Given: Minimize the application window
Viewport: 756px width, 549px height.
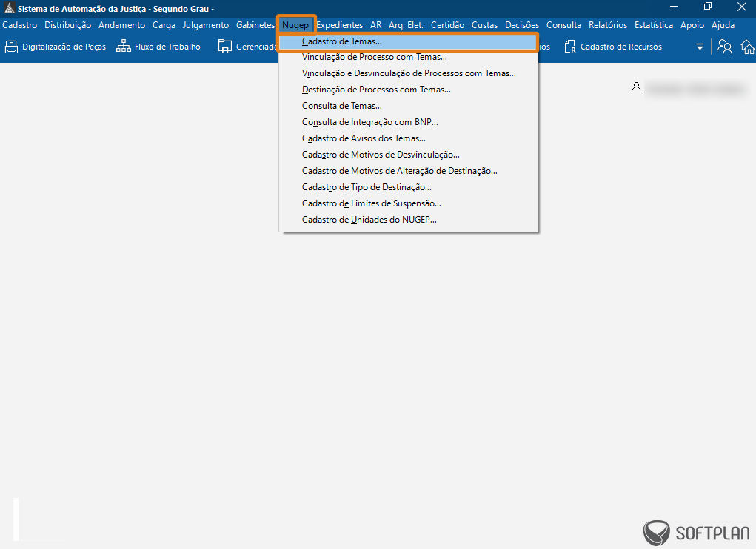Looking at the screenshot, I should point(674,7).
